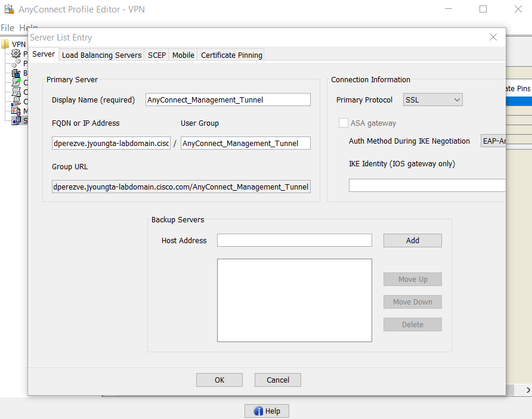Close the AnyConnect Profile Editor window

[518, 9]
